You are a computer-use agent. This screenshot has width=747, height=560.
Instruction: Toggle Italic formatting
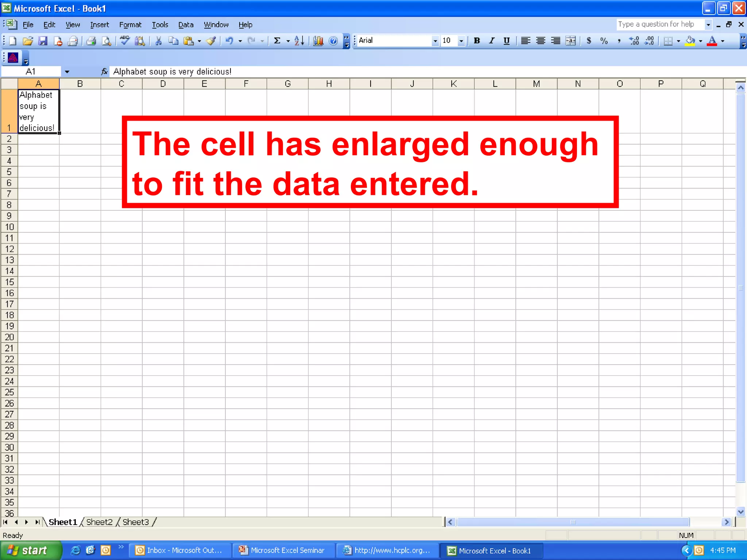coord(492,41)
